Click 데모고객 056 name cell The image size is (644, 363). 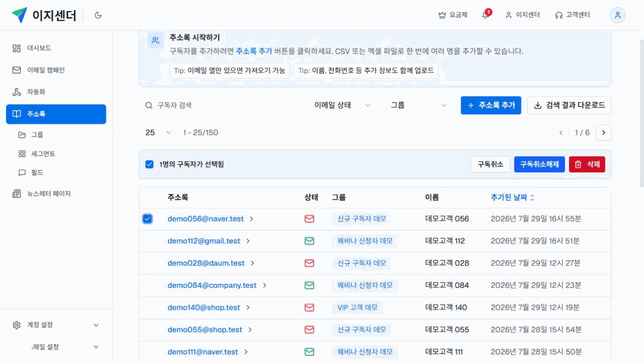point(447,219)
